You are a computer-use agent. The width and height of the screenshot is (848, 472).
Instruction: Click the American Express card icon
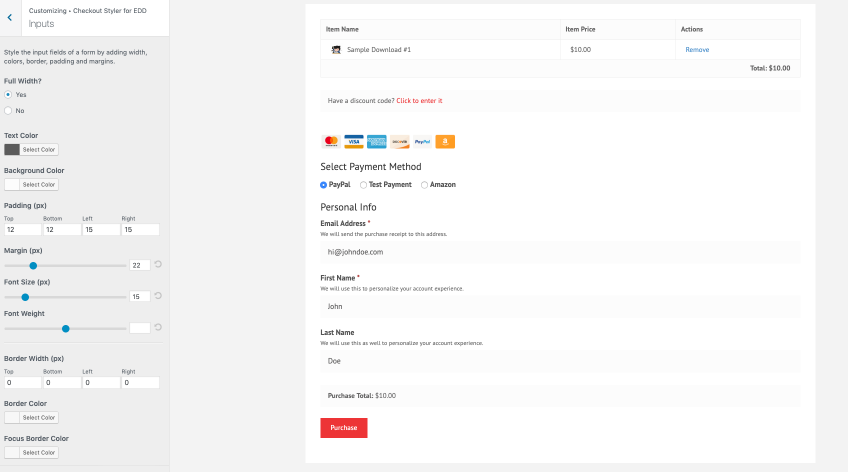(377, 142)
